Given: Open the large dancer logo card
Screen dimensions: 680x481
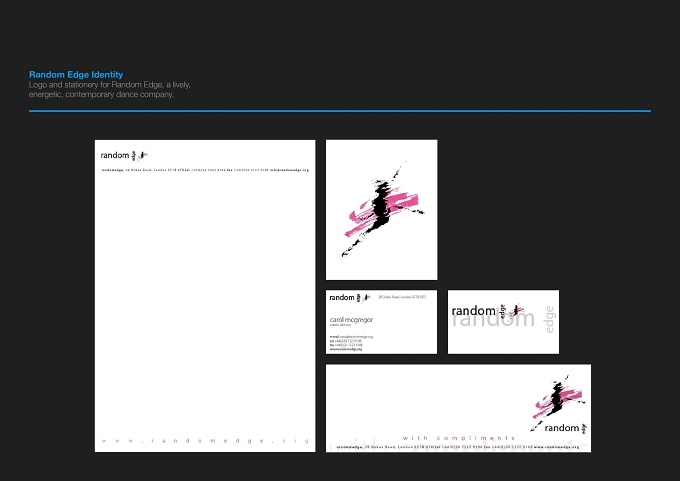Looking at the screenshot, I should point(382,209).
